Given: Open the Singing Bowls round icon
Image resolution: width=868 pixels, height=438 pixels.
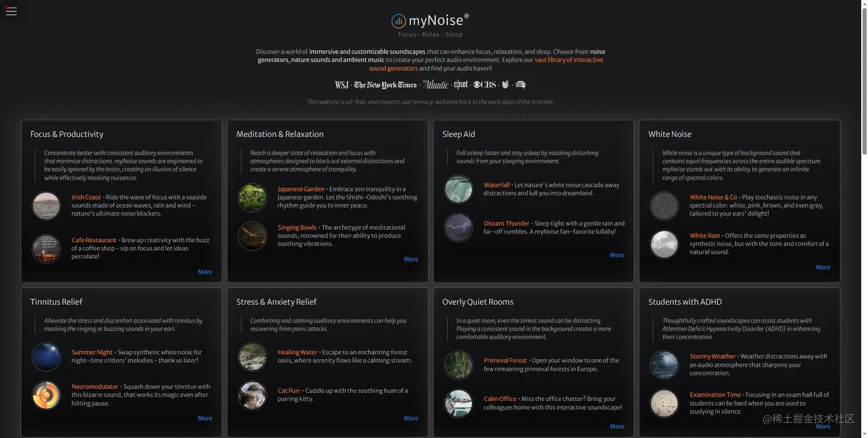Looking at the screenshot, I should pyautogui.click(x=253, y=236).
